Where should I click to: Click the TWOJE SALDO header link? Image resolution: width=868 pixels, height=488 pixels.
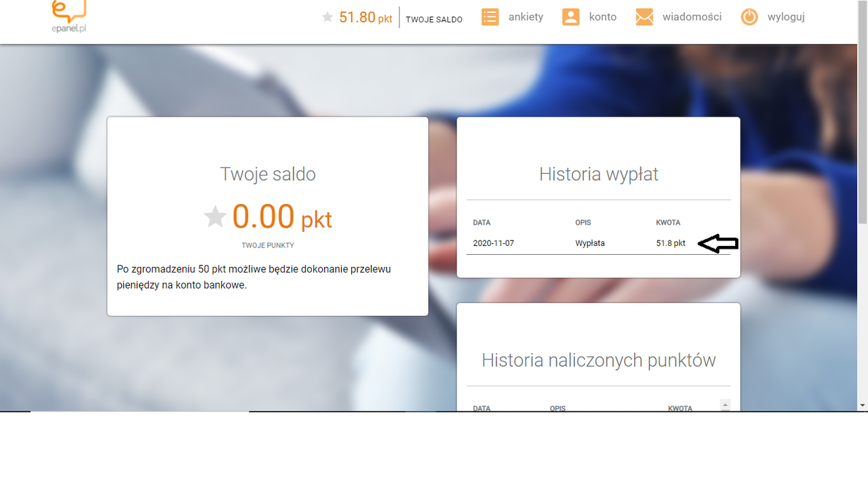(x=434, y=20)
